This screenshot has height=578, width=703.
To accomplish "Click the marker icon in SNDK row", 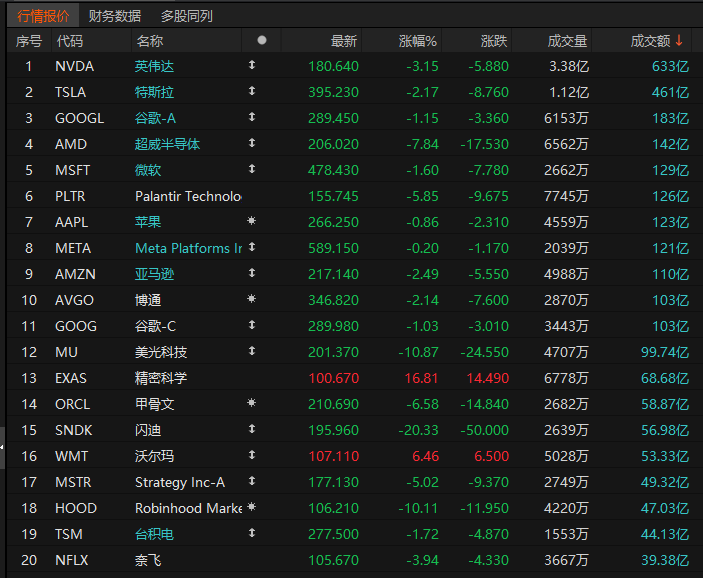I will coord(252,429).
